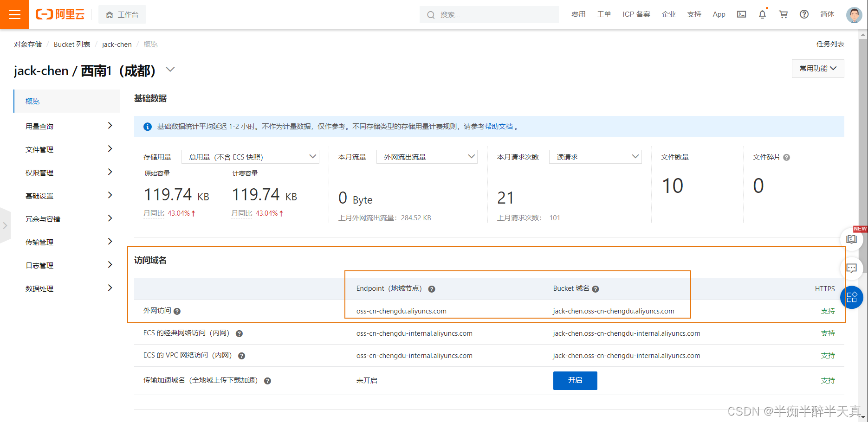Image resolution: width=868 pixels, height=422 pixels.
Task: Click the info icon in the notice
Action: tap(148, 127)
